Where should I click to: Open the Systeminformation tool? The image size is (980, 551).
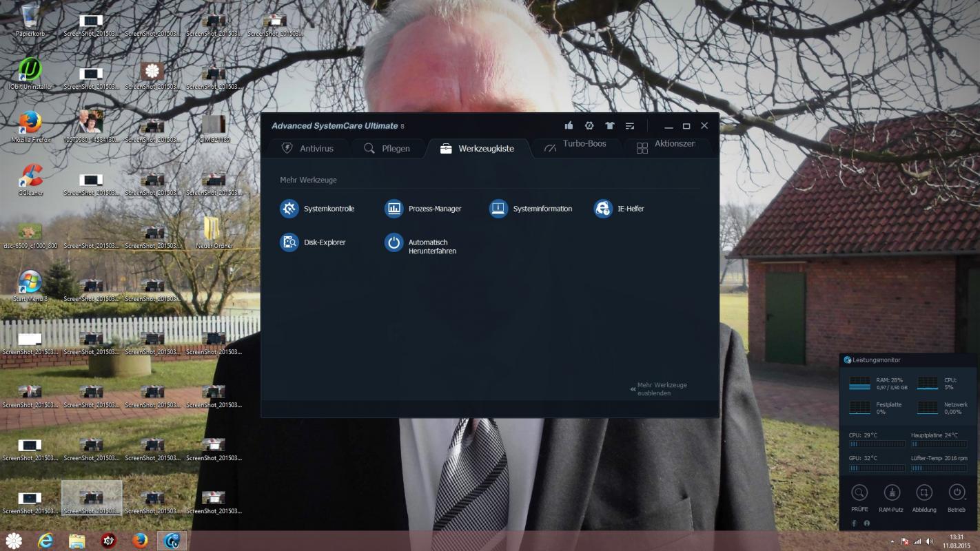point(531,209)
